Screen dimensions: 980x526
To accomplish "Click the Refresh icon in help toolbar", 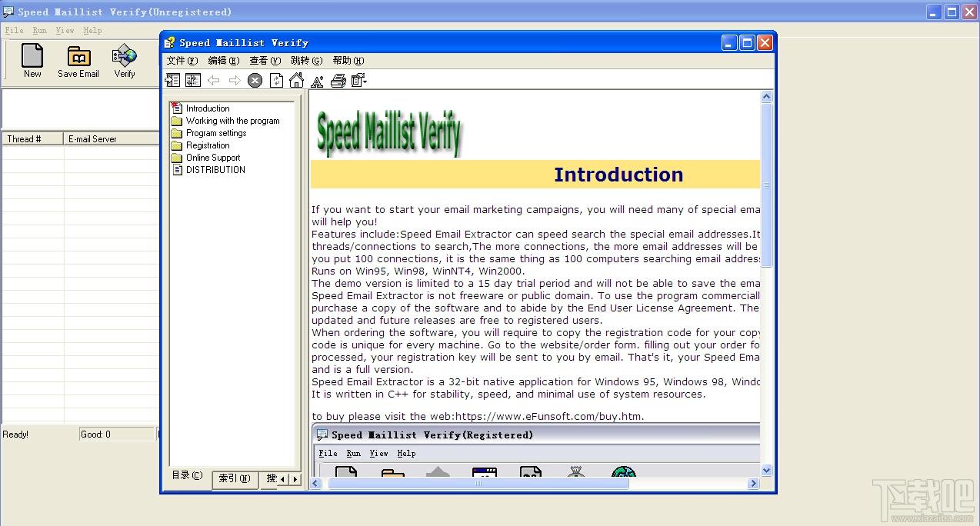I will tap(276, 80).
